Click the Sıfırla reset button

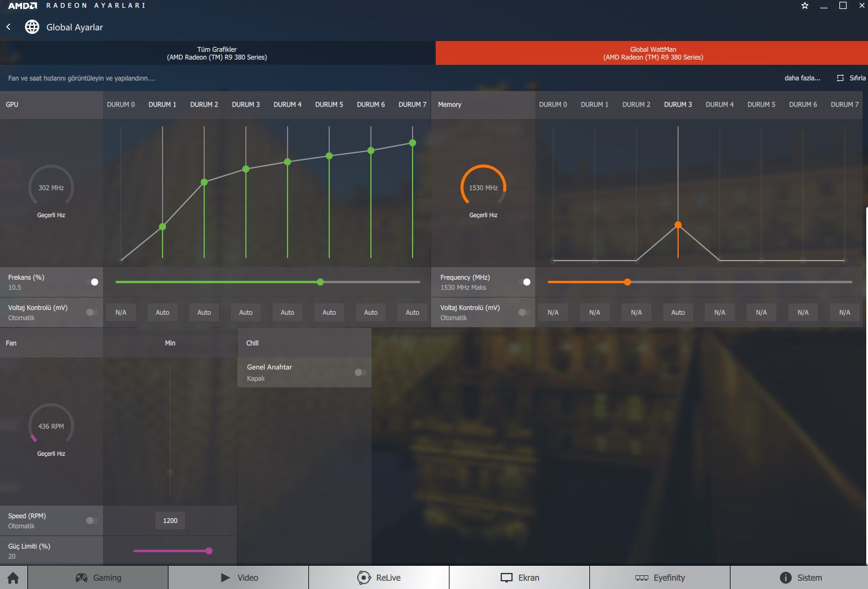click(x=851, y=78)
